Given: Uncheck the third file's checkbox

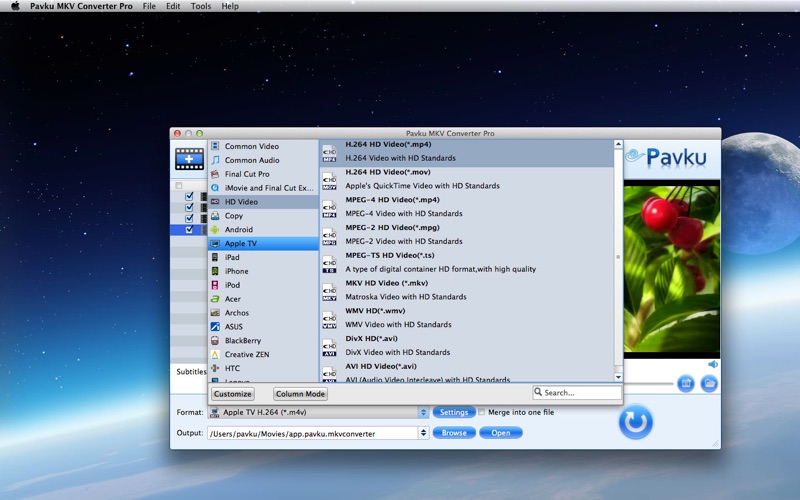Looking at the screenshot, I should (x=189, y=218).
